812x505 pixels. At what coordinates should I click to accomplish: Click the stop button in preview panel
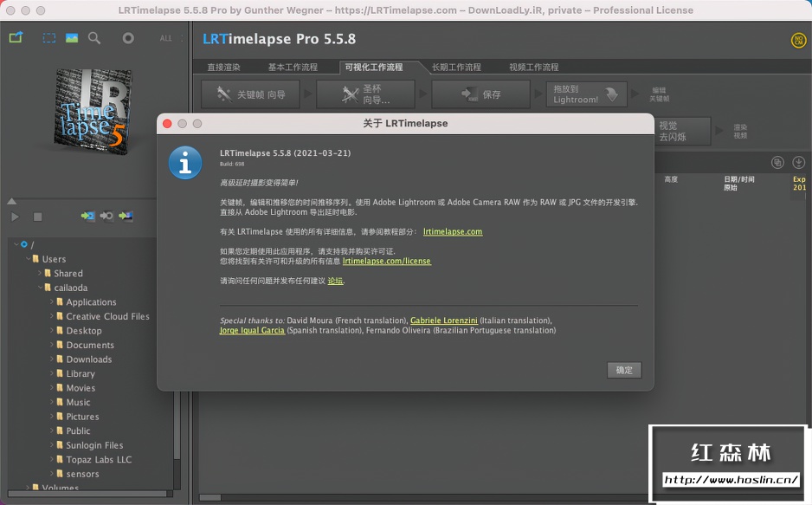point(38,217)
